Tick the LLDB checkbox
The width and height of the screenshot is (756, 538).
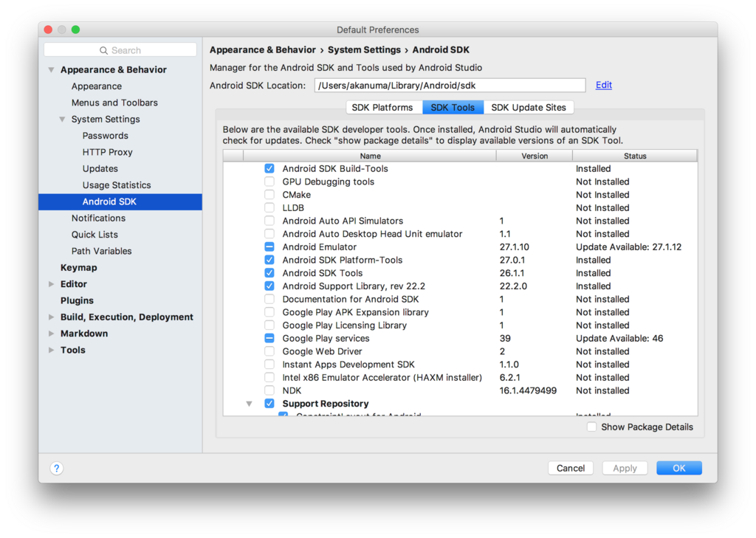pos(269,208)
